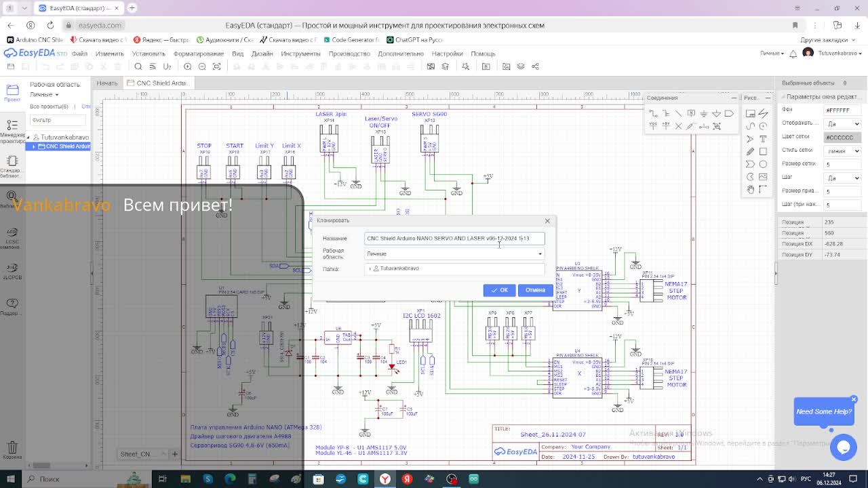Viewport: 868px width, 488px height.
Task: Minimize the Соединения panel
Action: tap(734, 98)
